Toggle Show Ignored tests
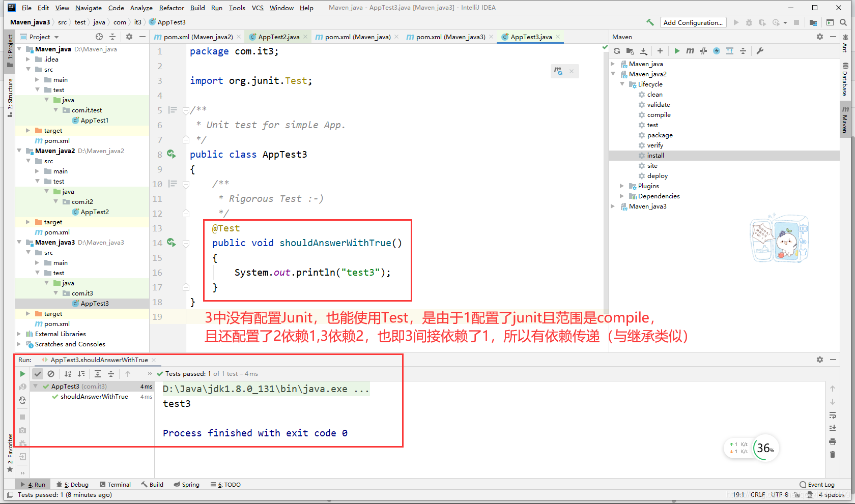855x504 pixels. [51, 374]
